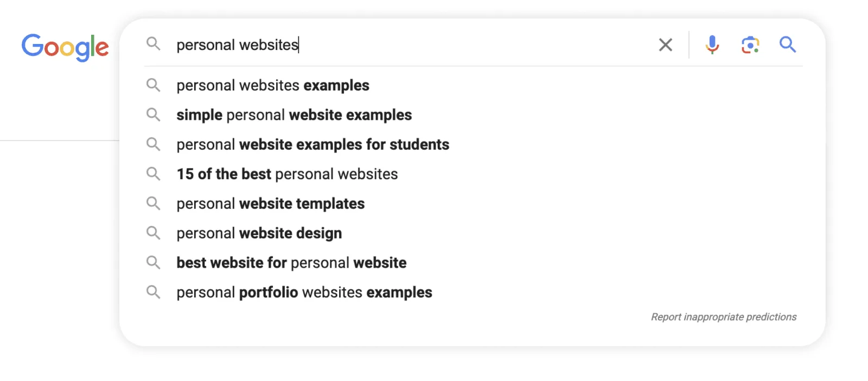
Task: Click the magnifying glass search icon
Action: pos(788,45)
